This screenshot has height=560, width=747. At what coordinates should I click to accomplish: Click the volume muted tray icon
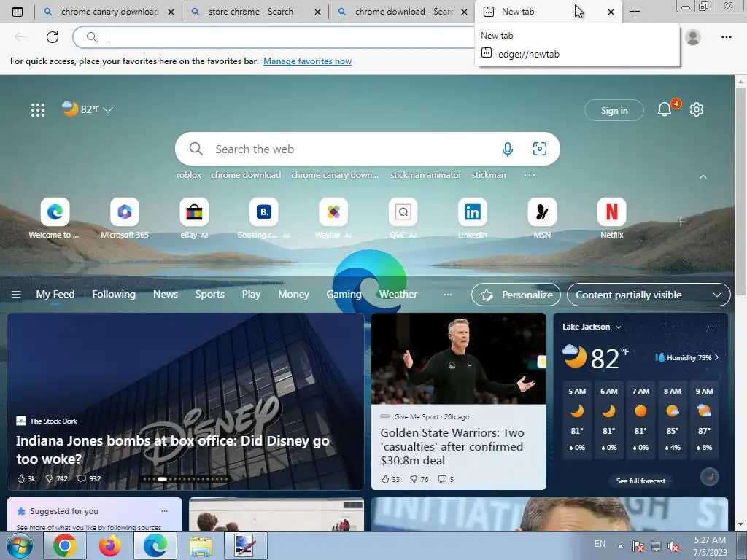coord(673,547)
